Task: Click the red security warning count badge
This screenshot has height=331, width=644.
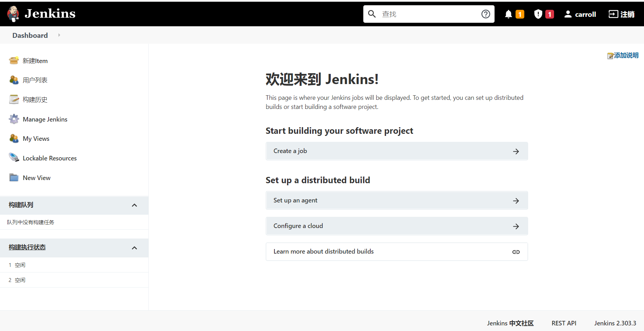Action: [550, 14]
